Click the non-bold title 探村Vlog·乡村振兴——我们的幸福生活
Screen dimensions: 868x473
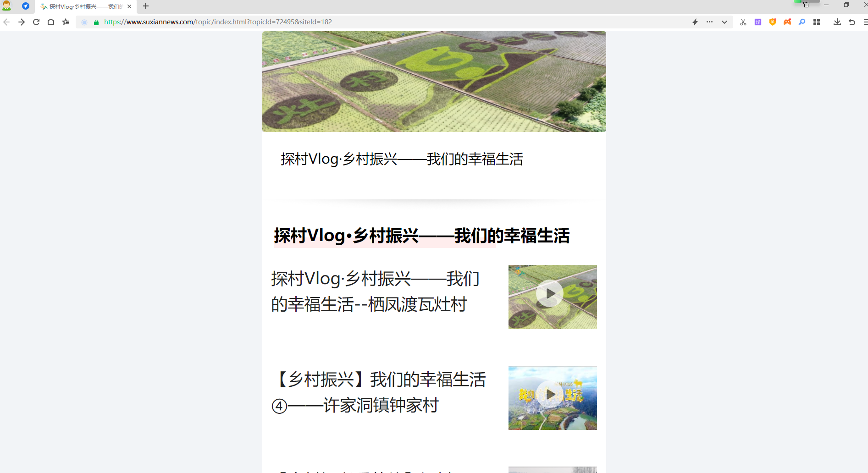pyautogui.click(x=402, y=159)
